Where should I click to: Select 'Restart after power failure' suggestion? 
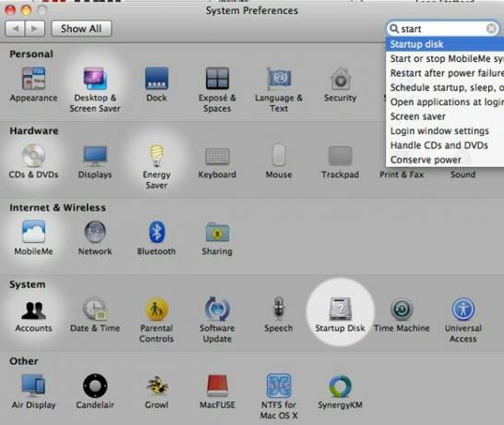point(445,73)
